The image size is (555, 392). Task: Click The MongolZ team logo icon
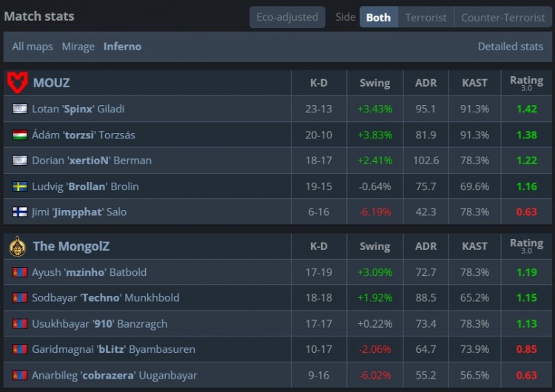click(17, 246)
